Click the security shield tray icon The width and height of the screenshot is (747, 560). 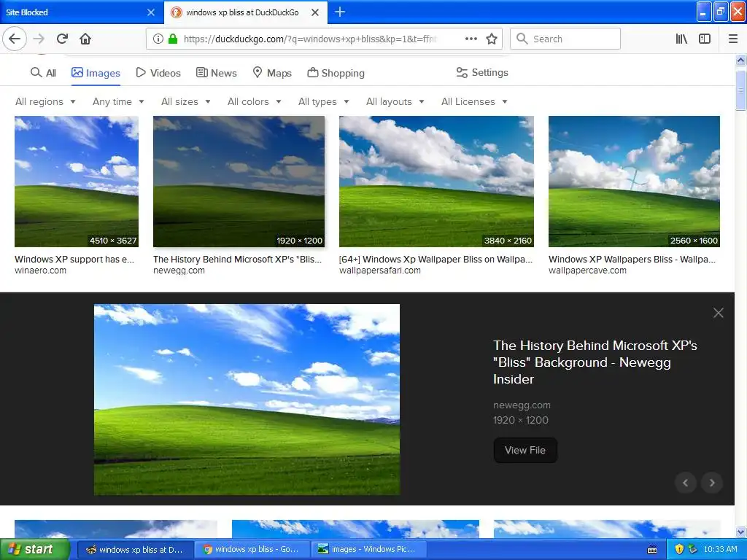click(x=679, y=549)
